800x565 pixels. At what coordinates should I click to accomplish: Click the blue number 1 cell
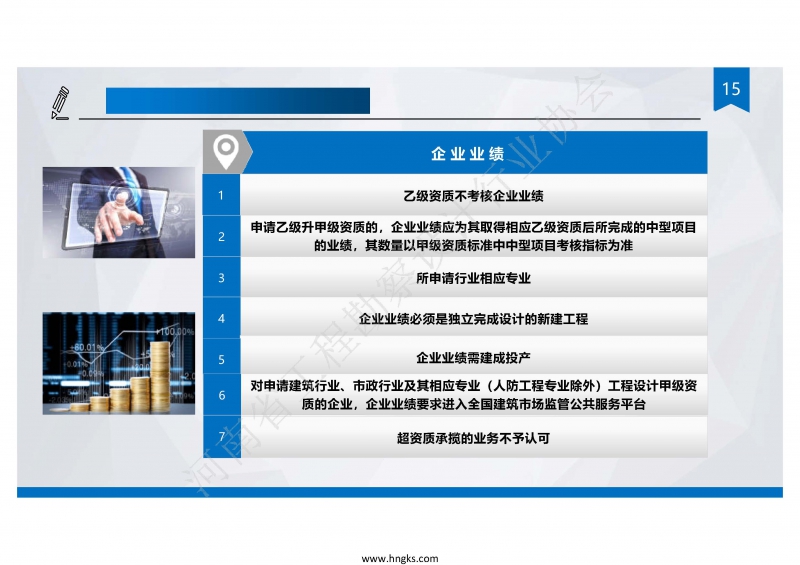(221, 195)
